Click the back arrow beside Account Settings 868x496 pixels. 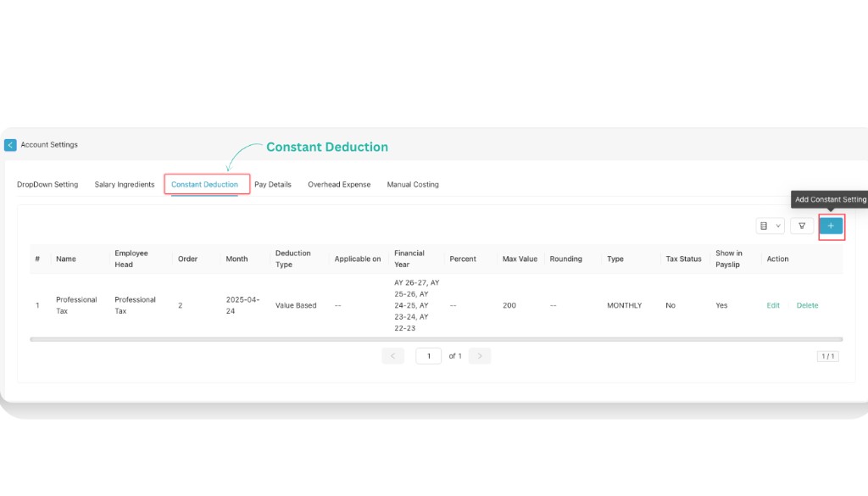(x=9, y=144)
